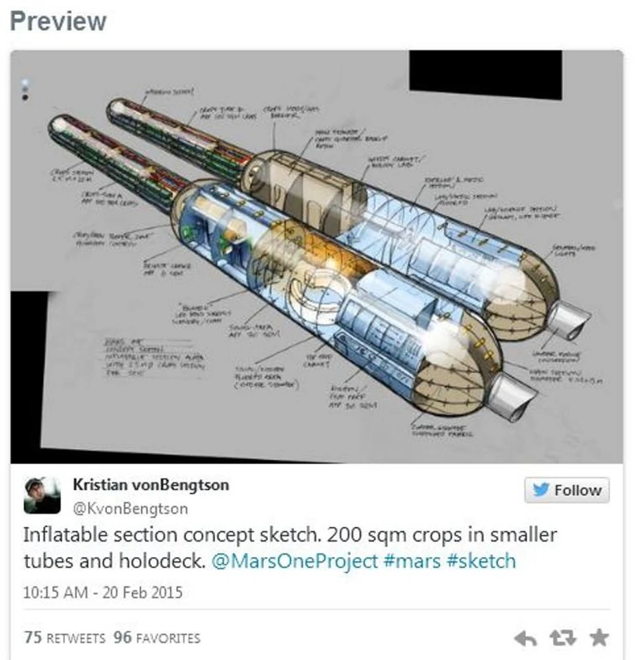Follow Kristian vonBengtson

[567, 490]
